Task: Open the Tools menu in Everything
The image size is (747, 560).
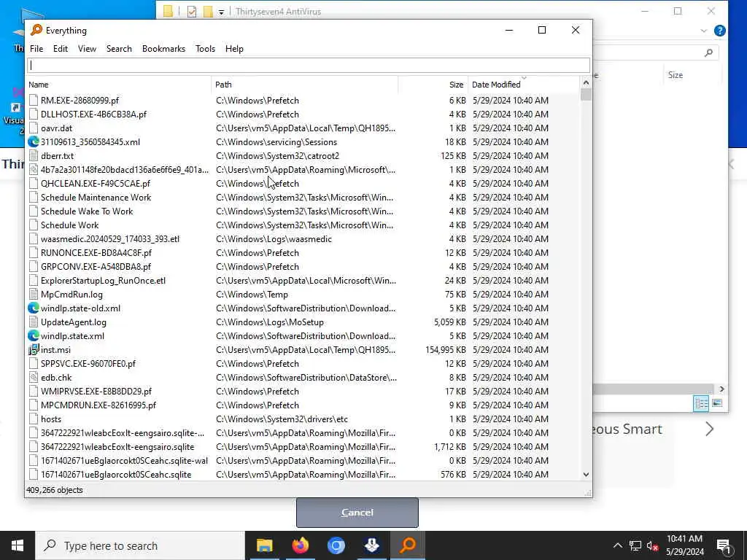Action: 205,49
